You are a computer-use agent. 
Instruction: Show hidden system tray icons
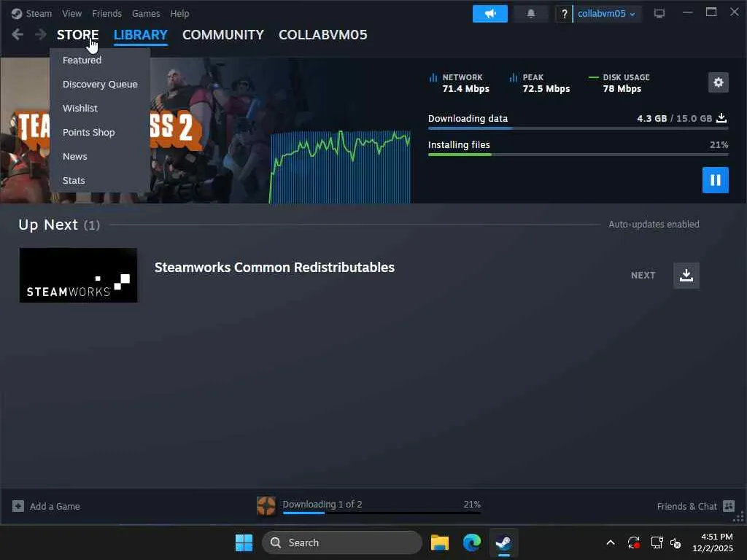point(611,542)
